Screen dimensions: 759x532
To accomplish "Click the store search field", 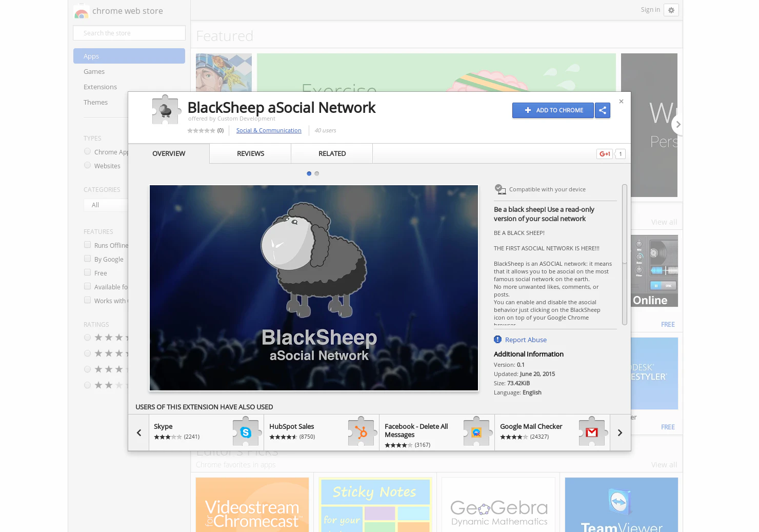I will tap(129, 33).
